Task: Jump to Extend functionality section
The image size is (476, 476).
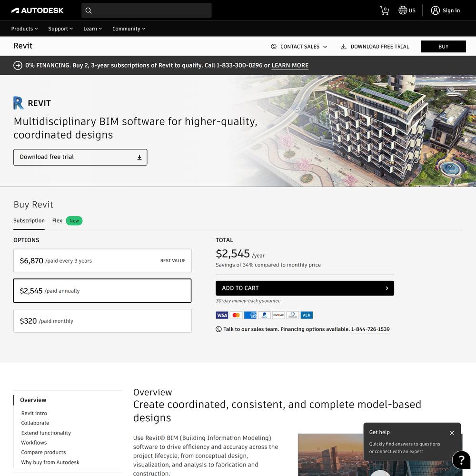Action: click(x=46, y=433)
